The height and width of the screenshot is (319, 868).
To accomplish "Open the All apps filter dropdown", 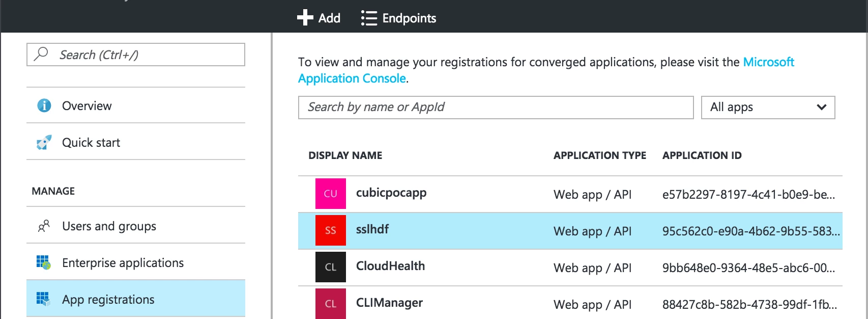I will [768, 108].
